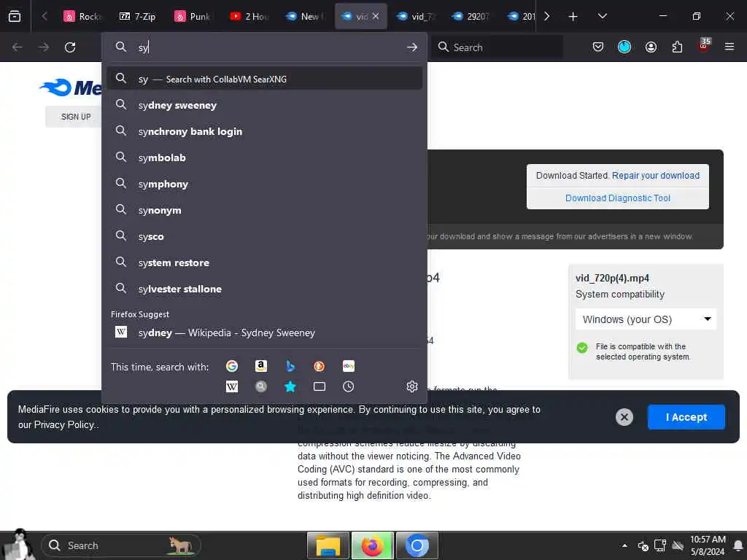Image resolution: width=747 pixels, height=560 pixels.
Task: Search this time with Amazon
Action: (261, 366)
